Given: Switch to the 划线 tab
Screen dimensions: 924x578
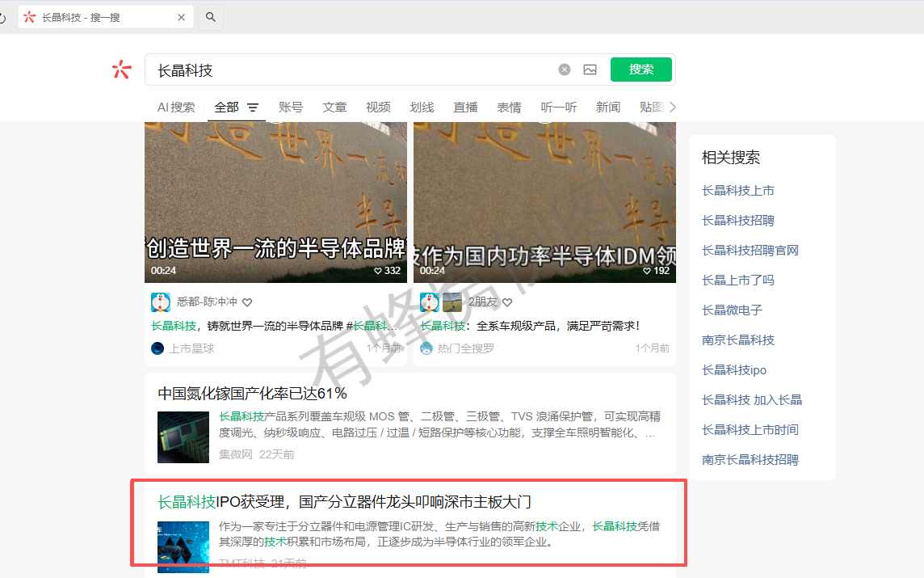Looking at the screenshot, I should [x=422, y=108].
